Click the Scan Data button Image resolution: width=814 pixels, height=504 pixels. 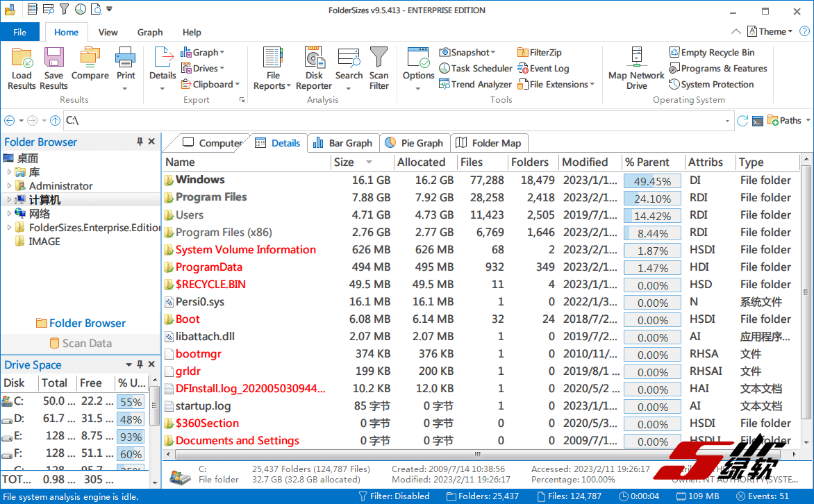(x=80, y=343)
